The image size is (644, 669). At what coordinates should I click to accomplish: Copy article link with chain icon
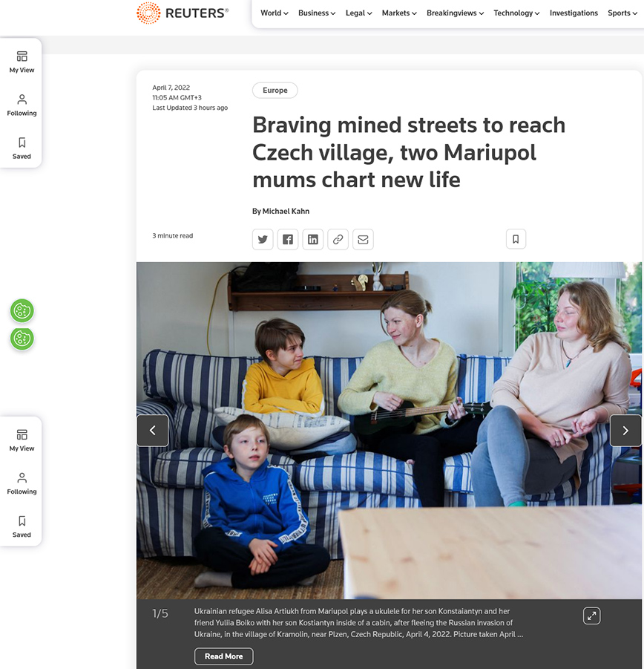(338, 239)
